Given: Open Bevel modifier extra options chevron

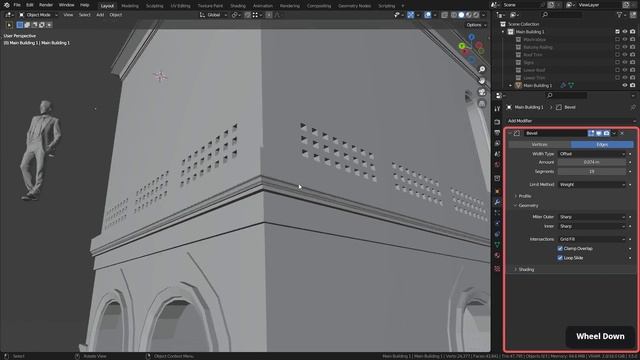Looking at the screenshot, I should pos(614,133).
